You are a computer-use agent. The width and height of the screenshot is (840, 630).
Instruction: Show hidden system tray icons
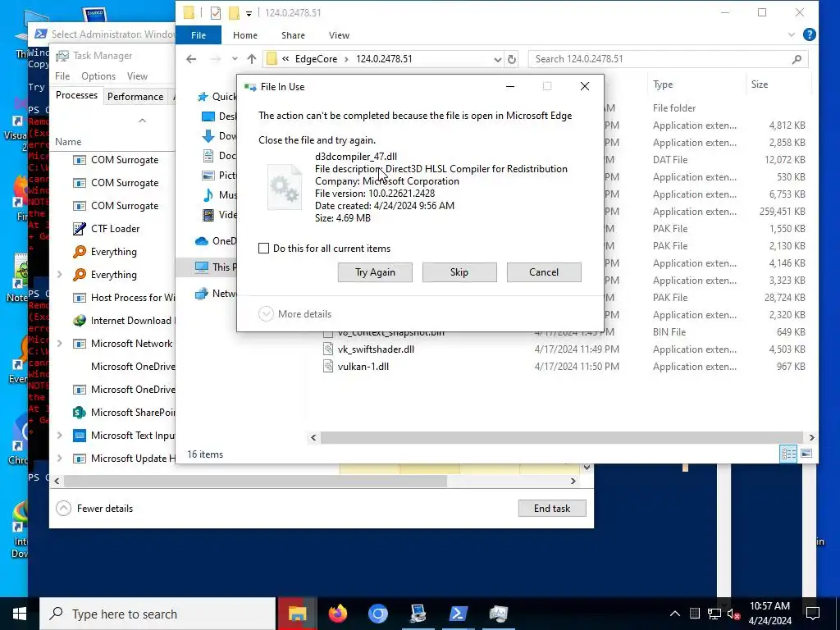[x=675, y=614]
